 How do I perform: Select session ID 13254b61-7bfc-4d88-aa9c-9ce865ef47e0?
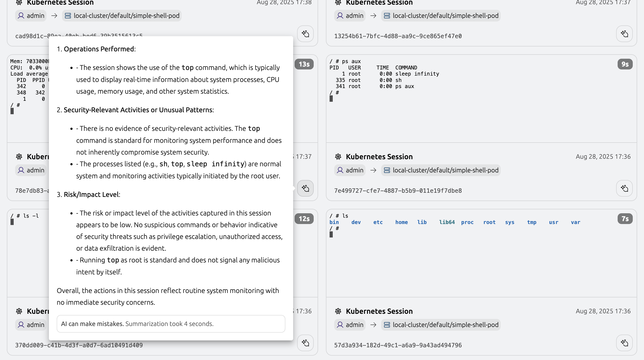(398, 36)
